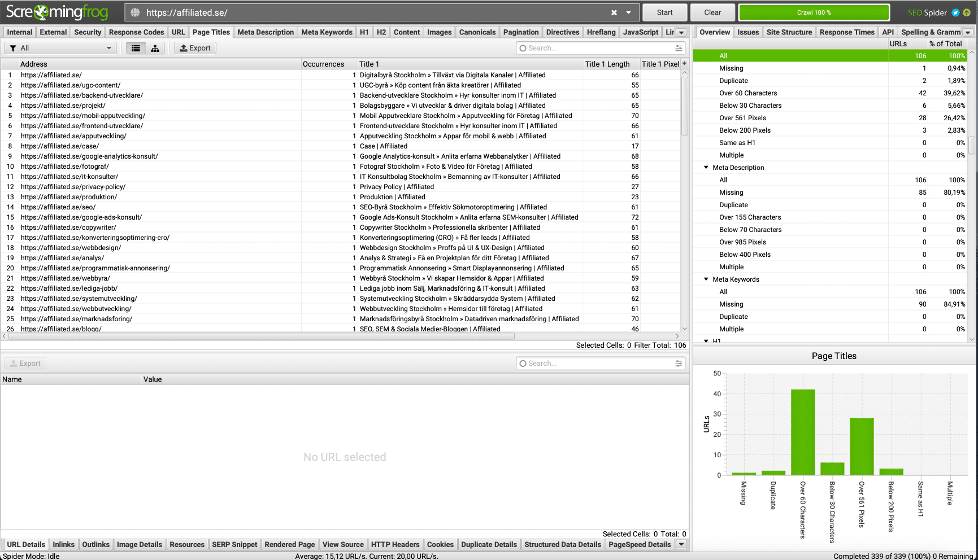Click the Screaming Frog logo
The image size is (978, 560).
(56, 12)
